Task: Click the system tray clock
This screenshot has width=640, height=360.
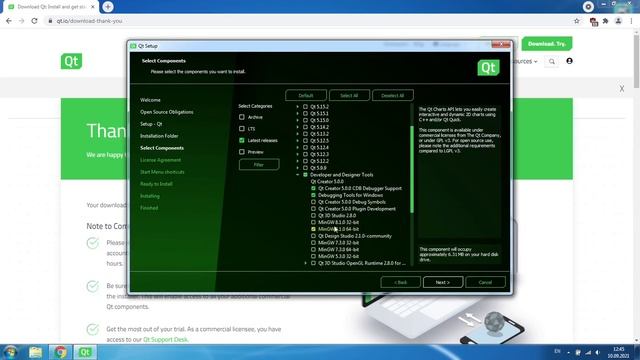Action: click(618, 352)
